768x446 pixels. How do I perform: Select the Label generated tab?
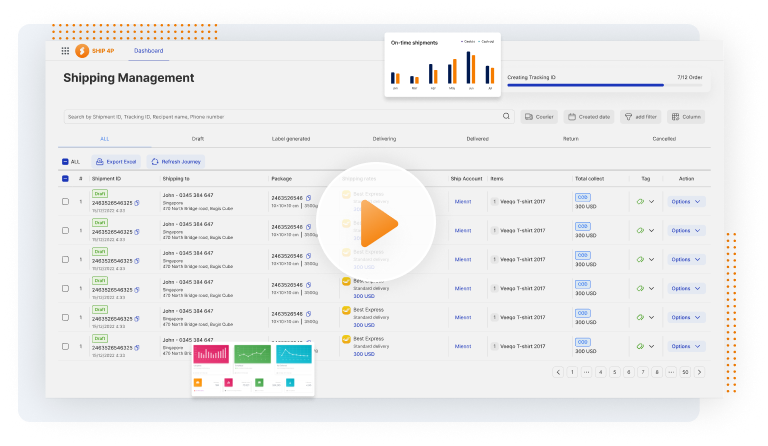pyautogui.click(x=291, y=139)
